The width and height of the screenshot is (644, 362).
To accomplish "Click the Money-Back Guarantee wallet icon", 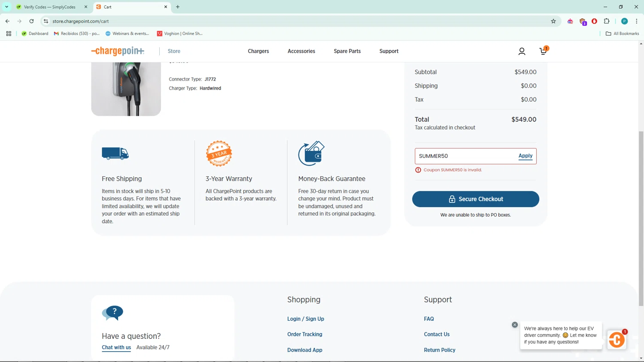I will point(311,153).
